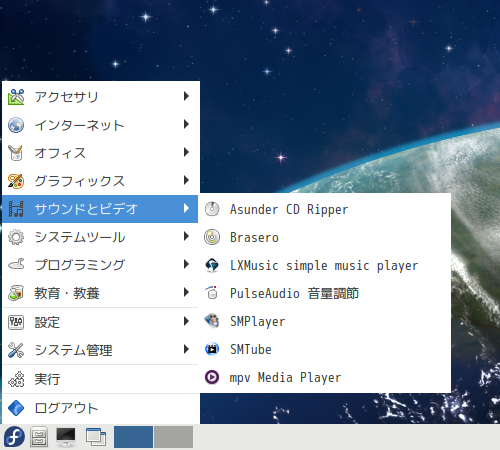Open the file manager from the taskbar

pos(39,437)
